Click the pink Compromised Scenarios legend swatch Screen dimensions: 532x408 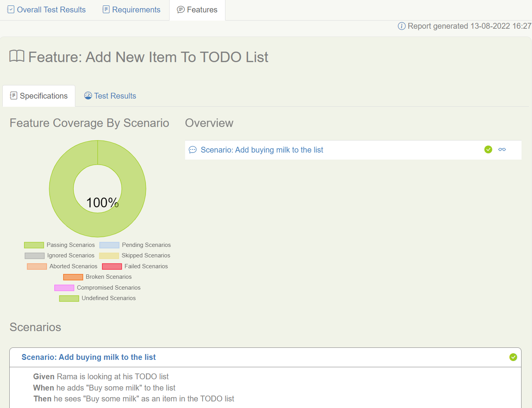[64, 288]
